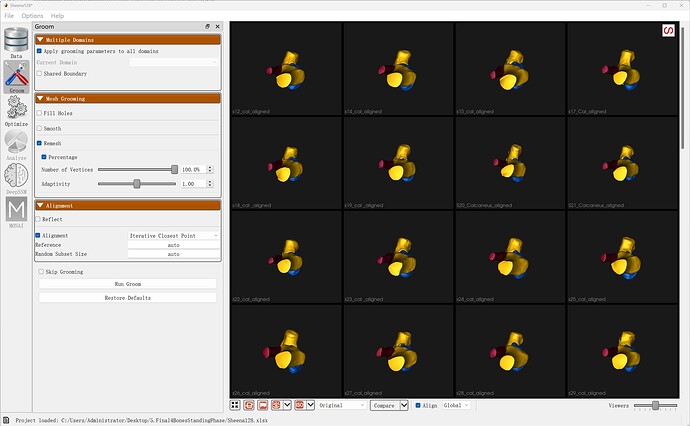Open the isosurface options dropdown arrow

click(x=311, y=405)
